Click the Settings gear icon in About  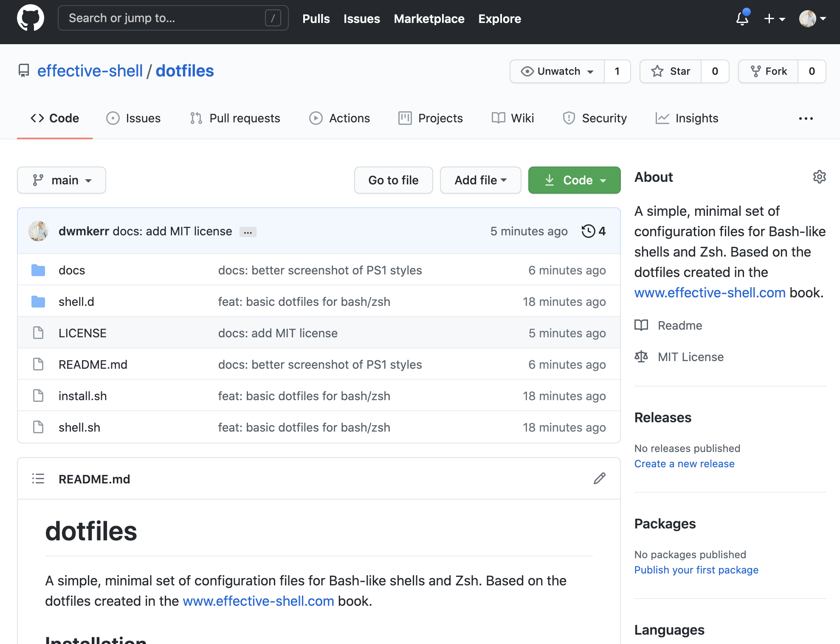818,177
